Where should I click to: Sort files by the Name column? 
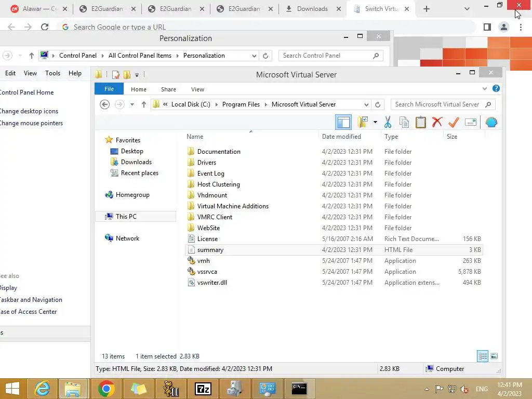(195, 137)
